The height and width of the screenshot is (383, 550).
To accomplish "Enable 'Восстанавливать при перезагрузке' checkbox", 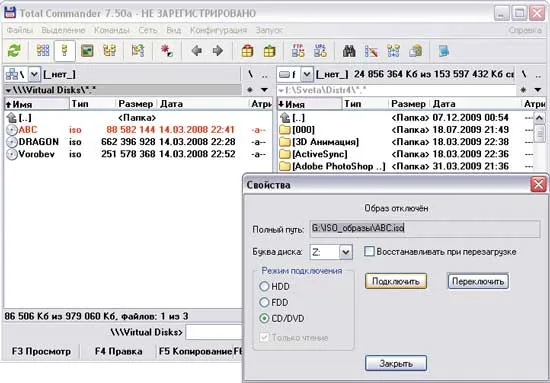I will pyautogui.click(x=369, y=251).
